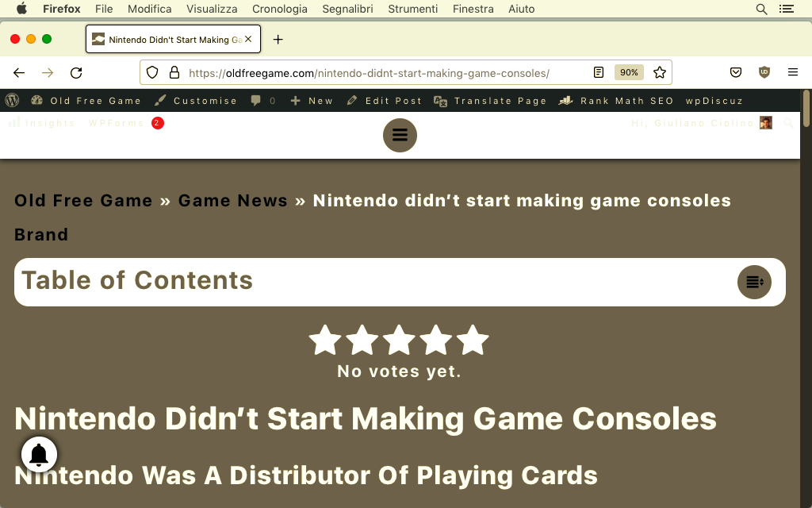812x508 pixels.
Task: Open the macOS Control Center list icon
Action: point(787,9)
